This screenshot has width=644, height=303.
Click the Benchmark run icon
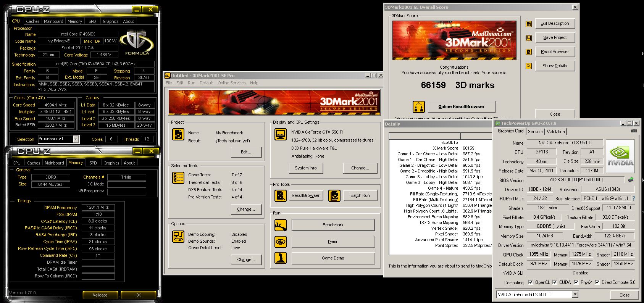coord(281,225)
